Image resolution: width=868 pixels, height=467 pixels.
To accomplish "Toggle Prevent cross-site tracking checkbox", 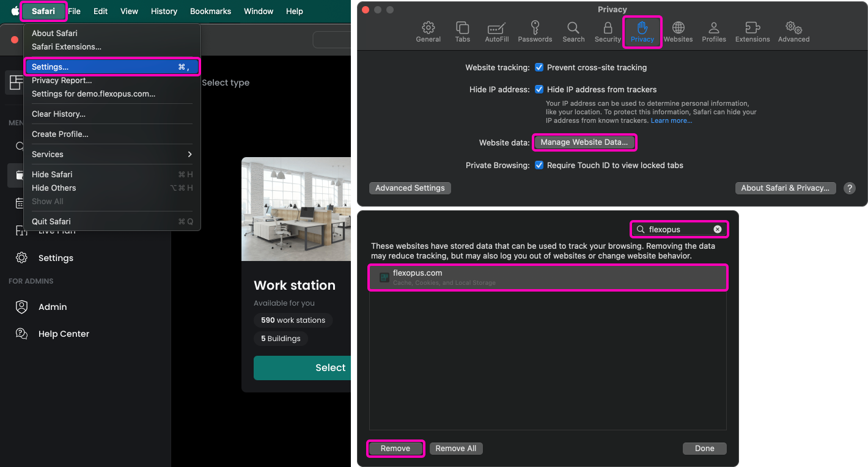I will 539,67.
